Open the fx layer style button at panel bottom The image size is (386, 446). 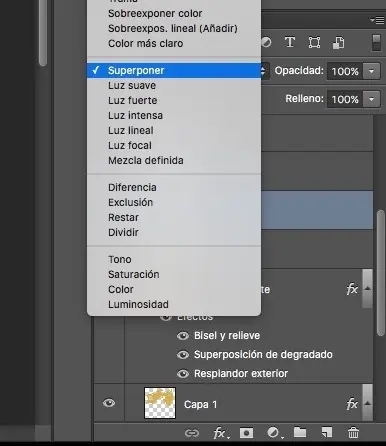click(220, 433)
